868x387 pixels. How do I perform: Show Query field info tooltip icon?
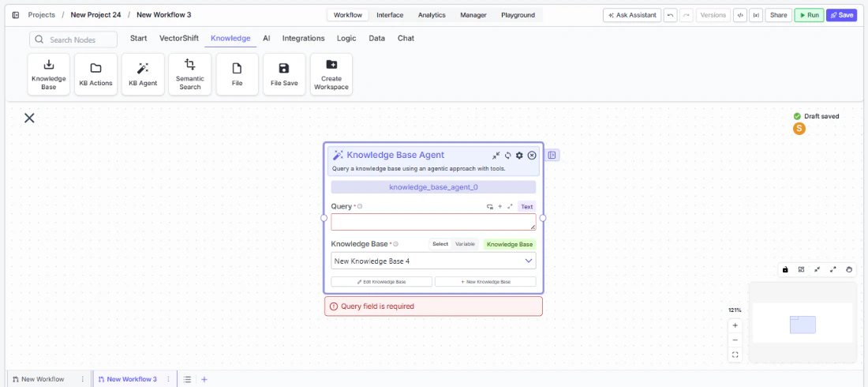360,206
